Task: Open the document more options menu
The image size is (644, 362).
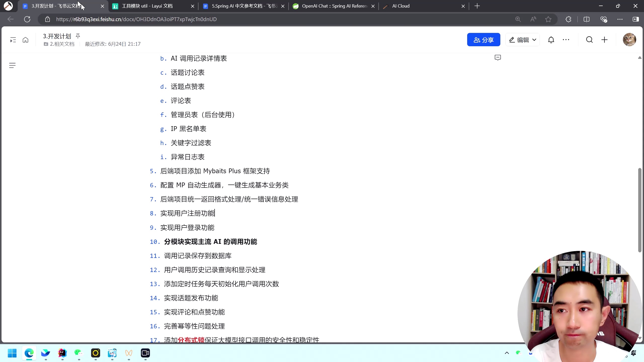Action: click(566, 39)
